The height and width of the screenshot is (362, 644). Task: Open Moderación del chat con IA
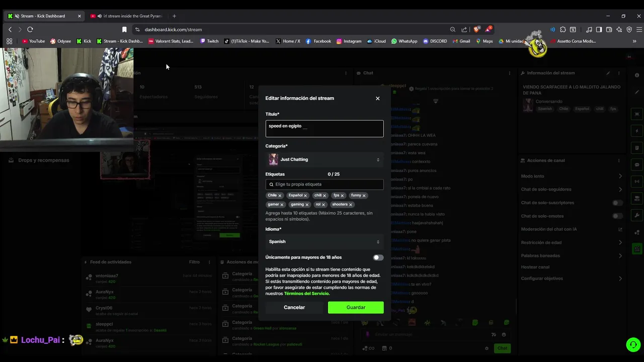click(572, 229)
